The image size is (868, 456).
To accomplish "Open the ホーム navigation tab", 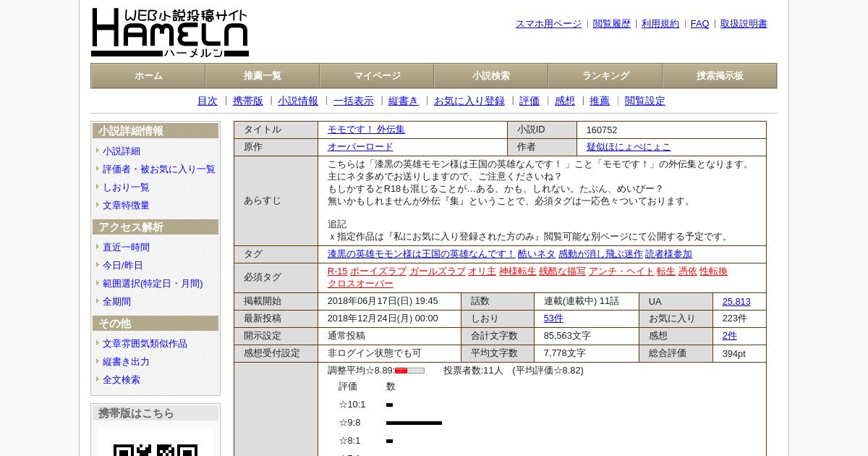I will tap(148, 76).
